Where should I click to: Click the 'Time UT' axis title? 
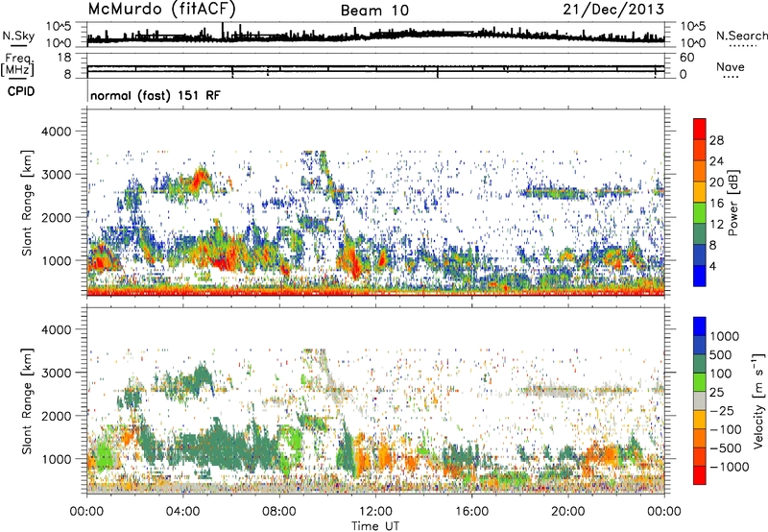coord(375,526)
